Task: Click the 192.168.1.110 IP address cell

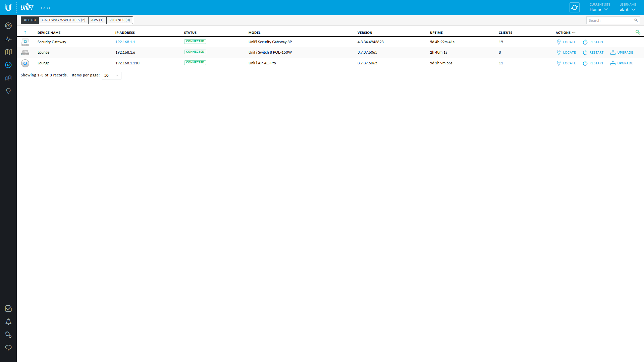Action: (127, 63)
